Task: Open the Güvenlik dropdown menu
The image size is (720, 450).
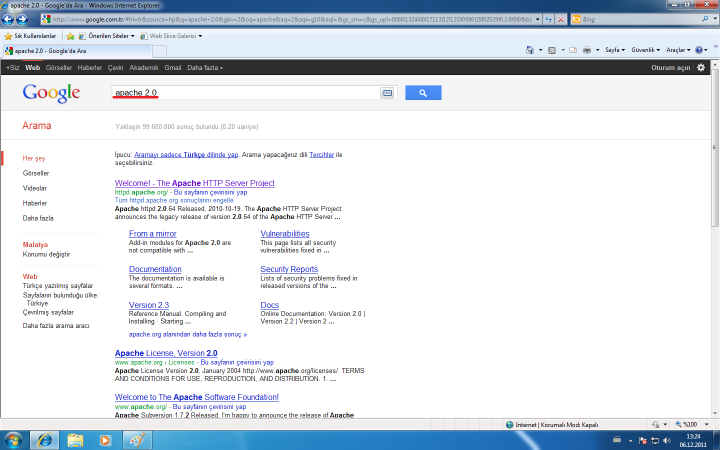Action: pyautogui.click(x=645, y=49)
